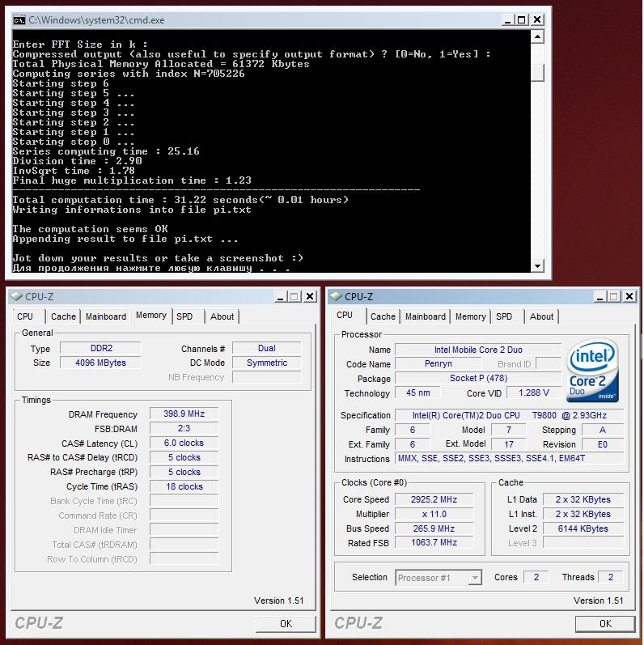This screenshot has width=644, height=645.
Task: Open Mainboard tab in left CPU-Z window
Action: point(106,316)
